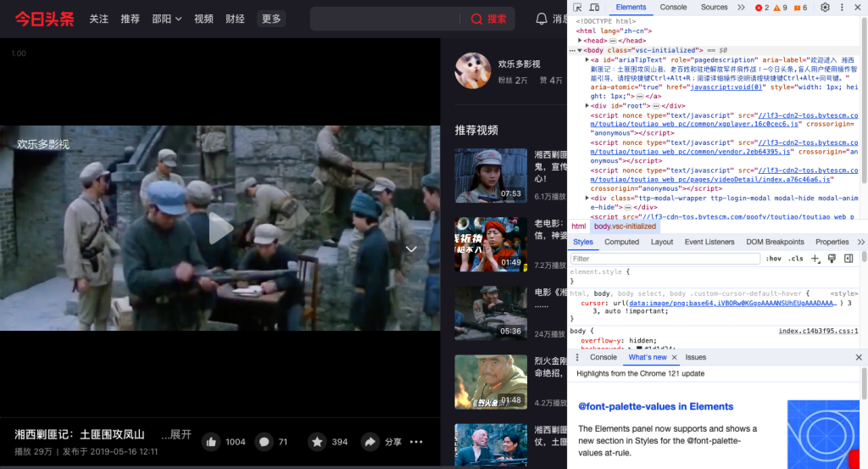Open the Computed styles tab
The image size is (868, 469).
[x=621, y=242]
